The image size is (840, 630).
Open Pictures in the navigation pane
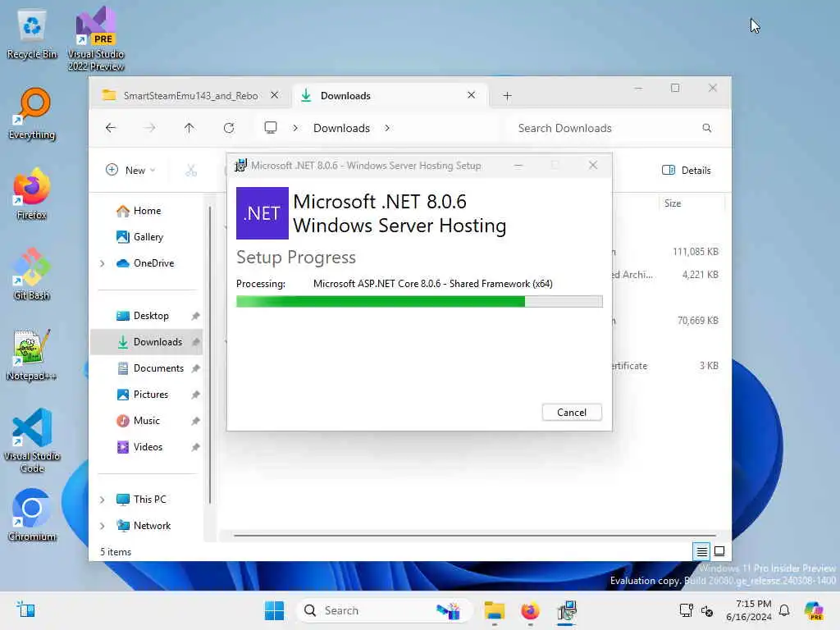pos(147,395)
